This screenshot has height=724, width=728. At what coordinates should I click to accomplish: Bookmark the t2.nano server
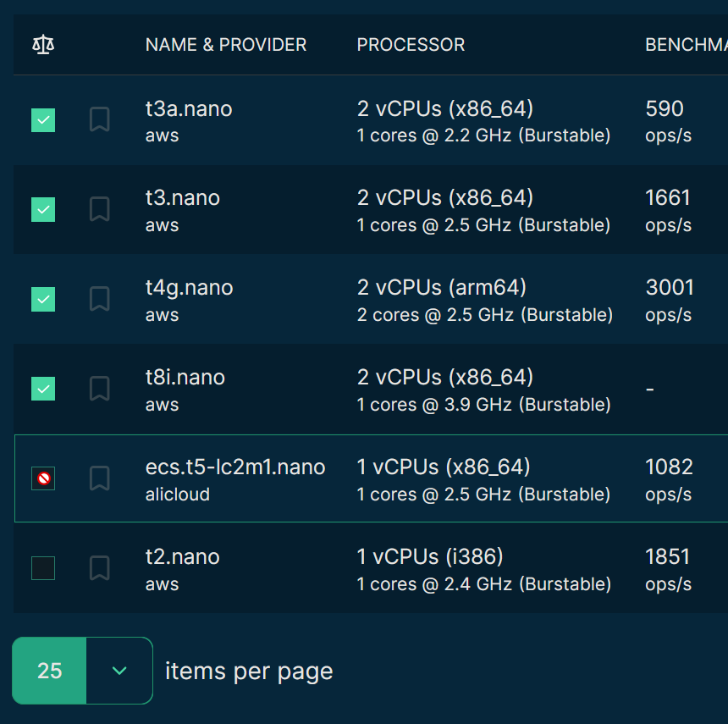99,568
